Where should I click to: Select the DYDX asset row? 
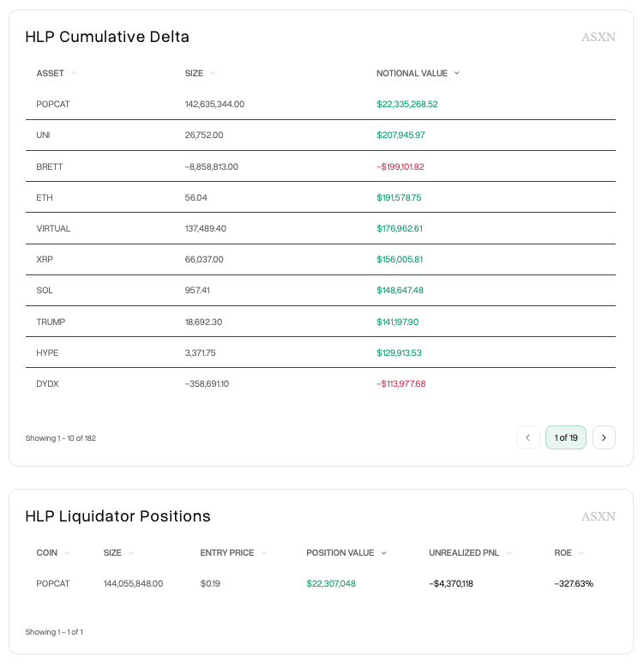[48, 383]
